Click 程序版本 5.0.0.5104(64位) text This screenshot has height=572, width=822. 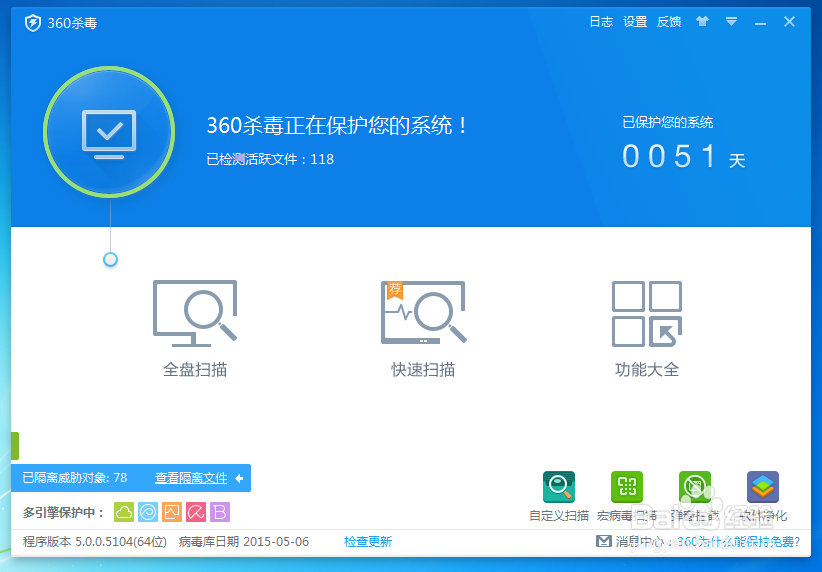(95, 542)
